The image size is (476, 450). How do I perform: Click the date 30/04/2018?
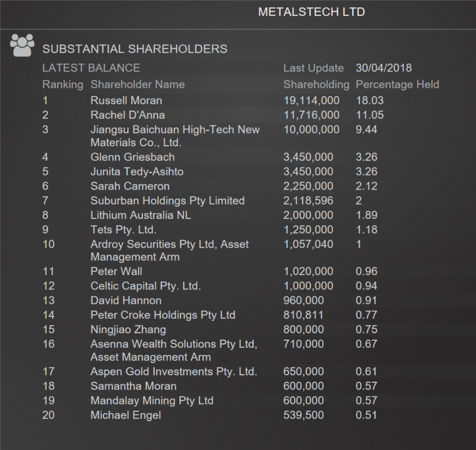(x=384, y=68)
